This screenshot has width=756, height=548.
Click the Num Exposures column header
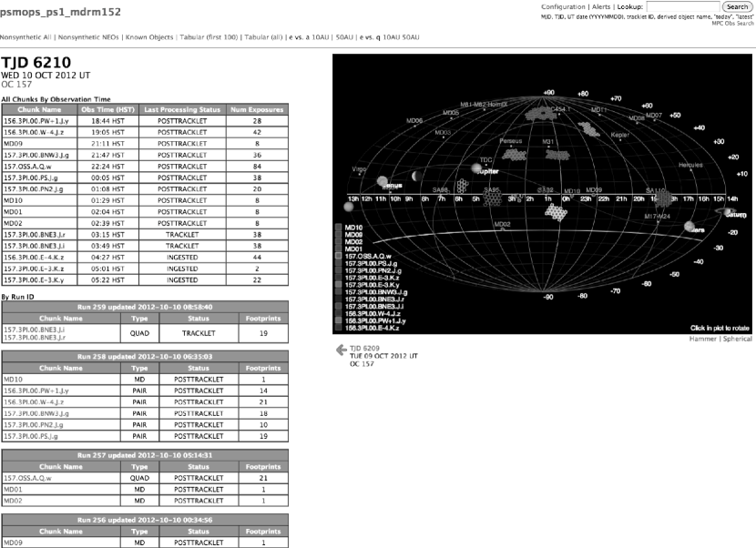pyautogui.click(x=257, y=109)
